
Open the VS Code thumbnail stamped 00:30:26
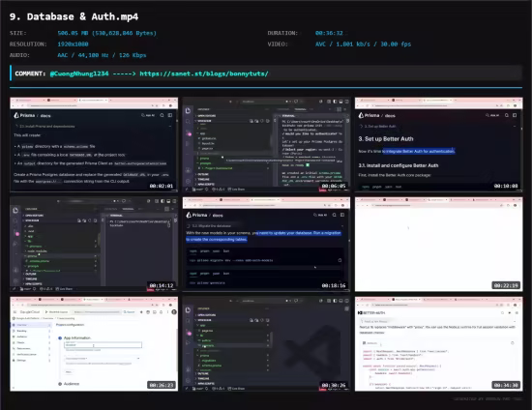click(x=266, y=344)
